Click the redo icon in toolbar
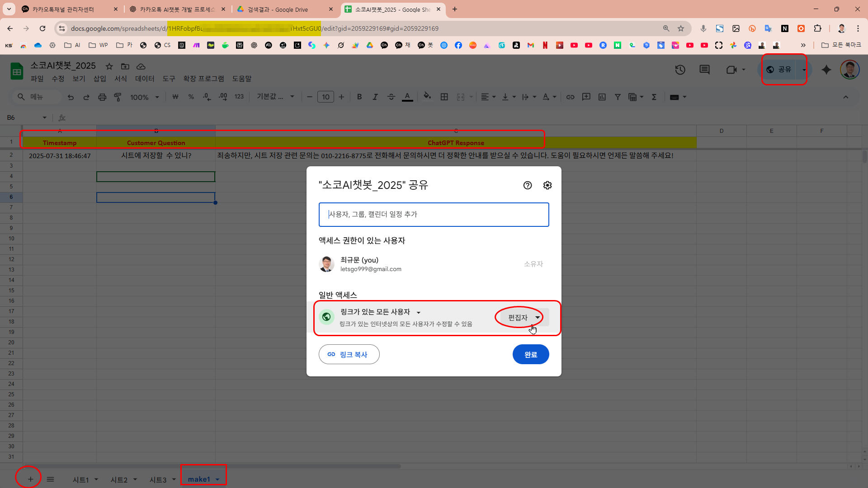868x488 pixels. [x=86, y=97]
